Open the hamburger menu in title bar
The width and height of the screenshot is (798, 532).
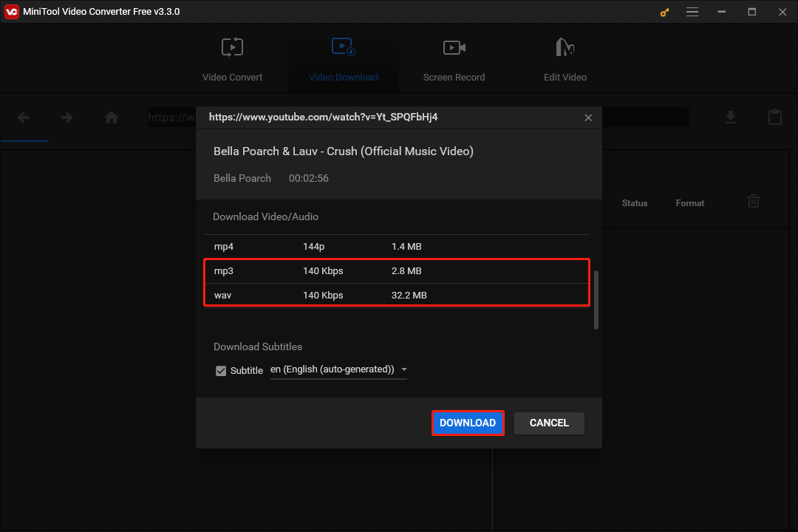coord(692,12)
